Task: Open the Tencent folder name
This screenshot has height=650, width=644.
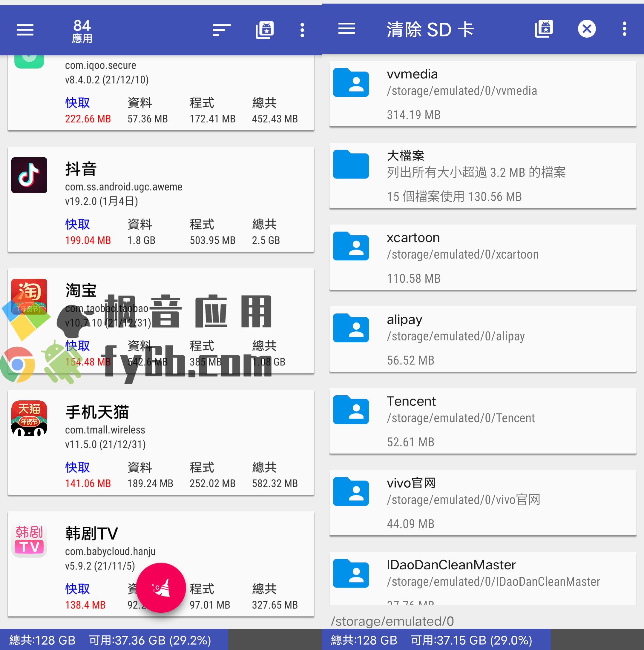Action: [x=411, y=401]
